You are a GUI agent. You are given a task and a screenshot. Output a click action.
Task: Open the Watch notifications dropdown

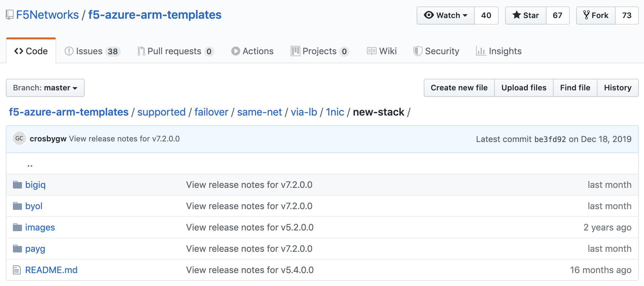446,15
